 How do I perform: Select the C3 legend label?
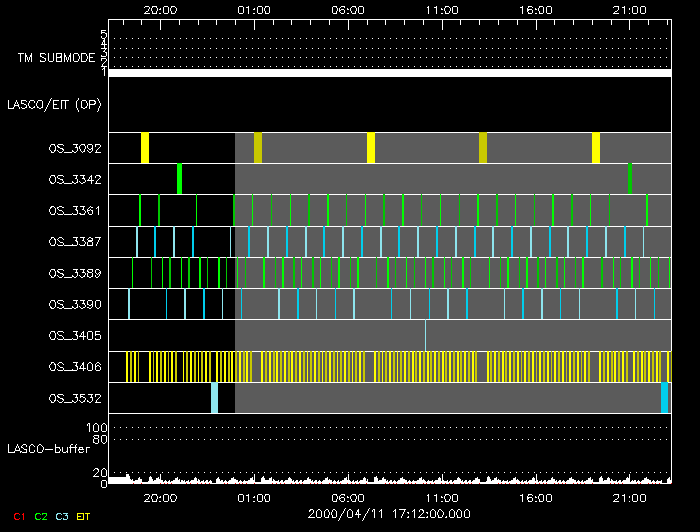[x=62, y=516]
